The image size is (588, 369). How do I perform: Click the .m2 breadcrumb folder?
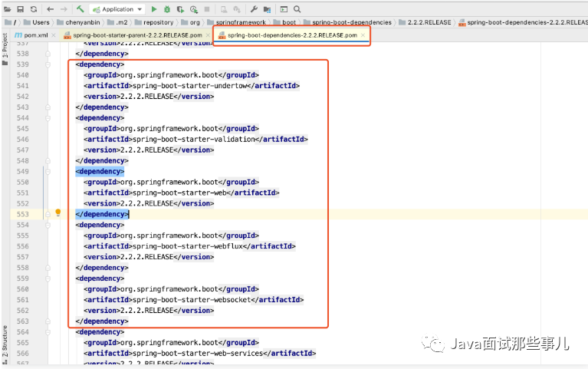pyautogui.click(x=117, y=22)
